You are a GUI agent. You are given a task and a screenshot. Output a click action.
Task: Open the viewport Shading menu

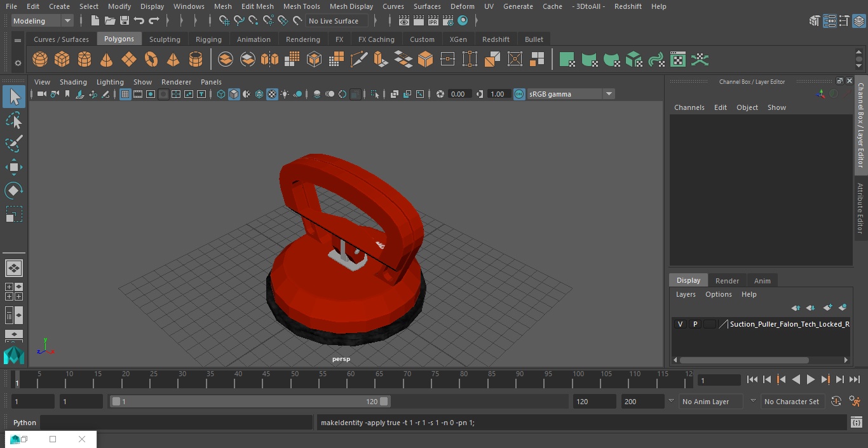(73, 82)
